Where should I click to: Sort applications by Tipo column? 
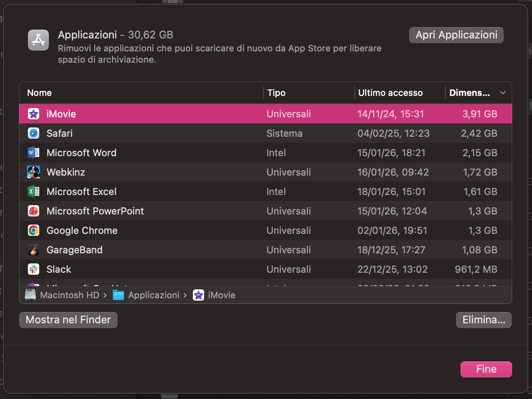click(277, 93)
